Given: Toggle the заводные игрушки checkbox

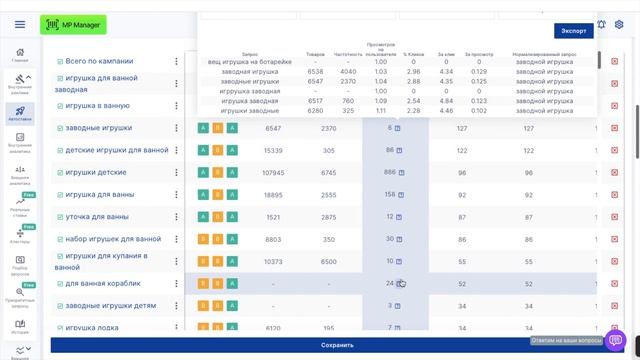Looking at the screenshot, I should tap(60, 128).
